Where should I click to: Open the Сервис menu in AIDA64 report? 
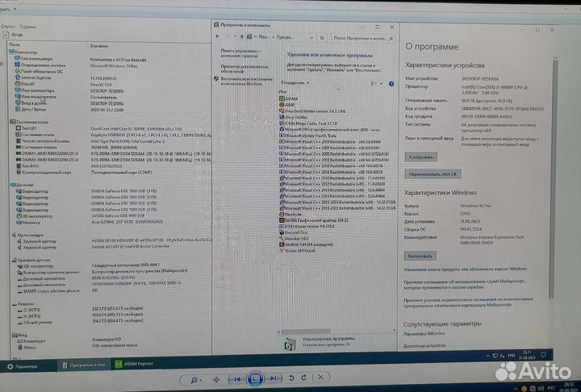point(8,27)
